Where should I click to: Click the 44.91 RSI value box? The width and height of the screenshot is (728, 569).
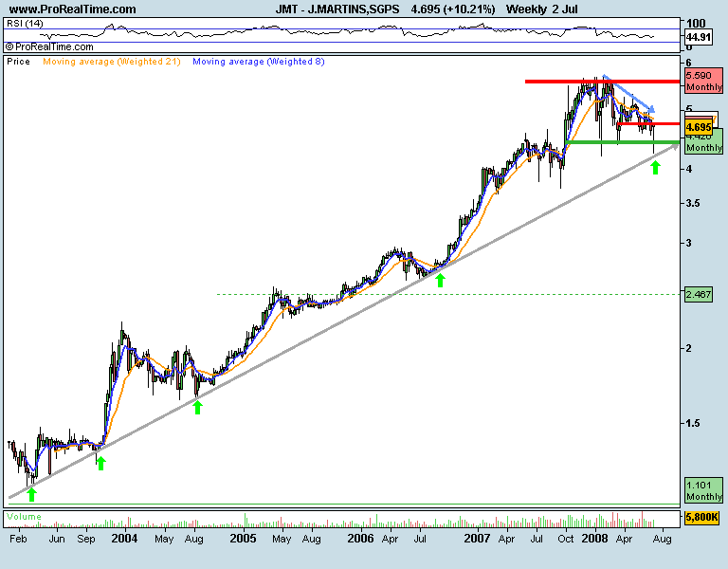point(699,37)
